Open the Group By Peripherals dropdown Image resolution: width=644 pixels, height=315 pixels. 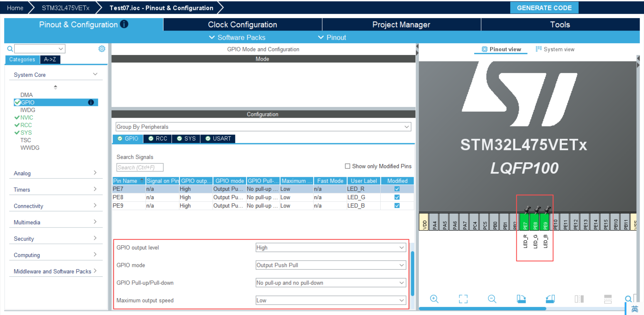(263, 127)
